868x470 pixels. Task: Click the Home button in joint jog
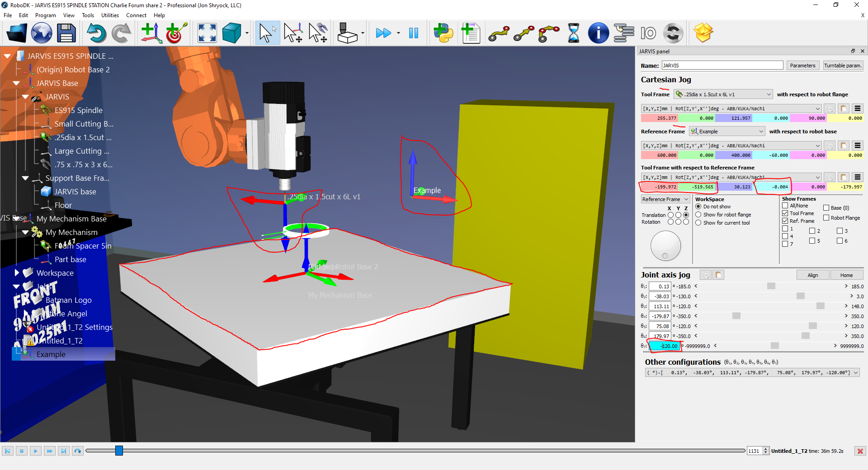click(x=846, y=275)
